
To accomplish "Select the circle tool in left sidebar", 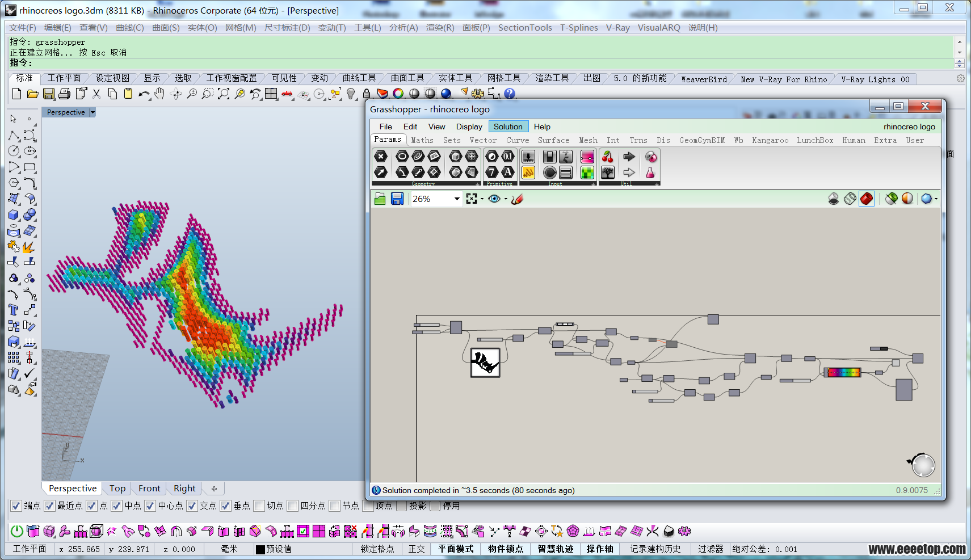I will [14, 151].
